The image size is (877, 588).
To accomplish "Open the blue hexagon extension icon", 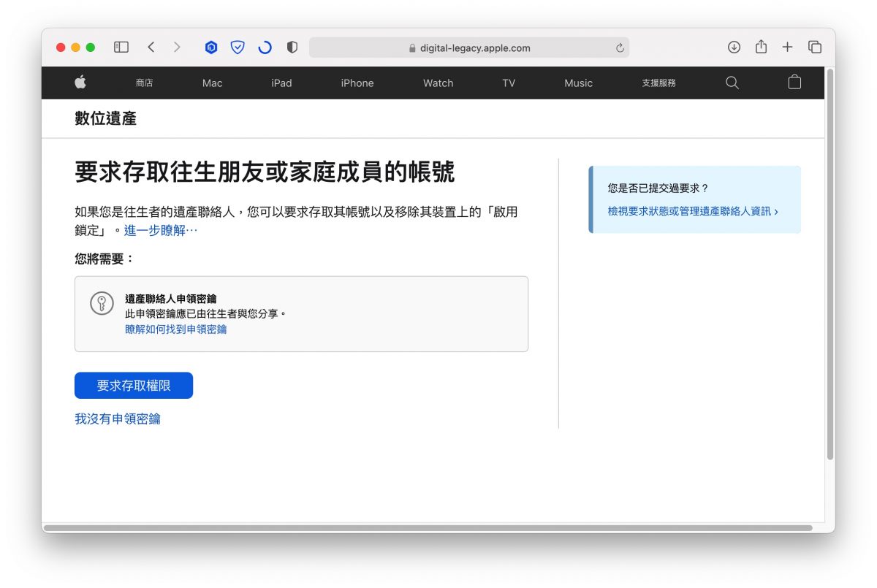I will click(211, 47).
